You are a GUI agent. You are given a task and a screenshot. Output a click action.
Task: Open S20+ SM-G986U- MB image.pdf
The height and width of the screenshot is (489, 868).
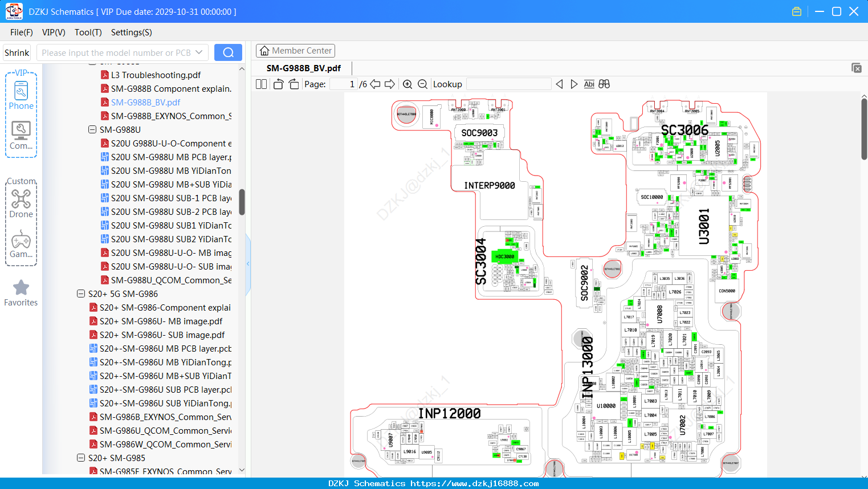[x=161, y=321]
